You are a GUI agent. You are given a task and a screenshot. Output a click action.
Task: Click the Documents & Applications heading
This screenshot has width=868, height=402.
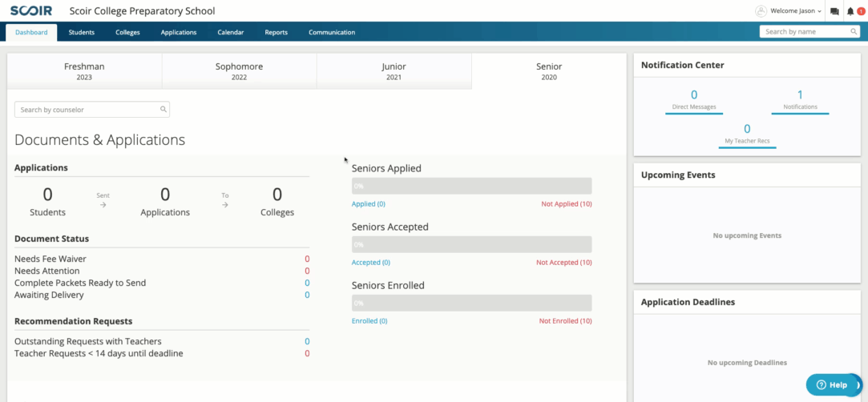tap(99, 140)
